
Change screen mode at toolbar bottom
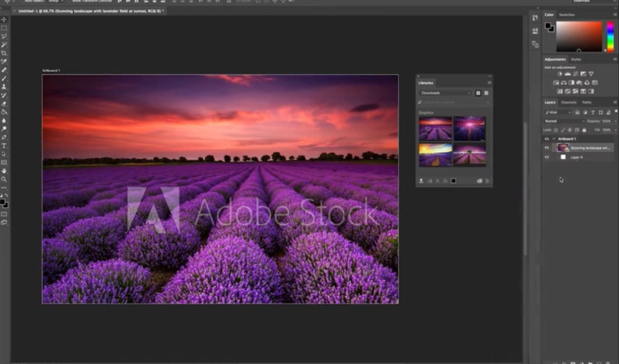tap(4, 222)
